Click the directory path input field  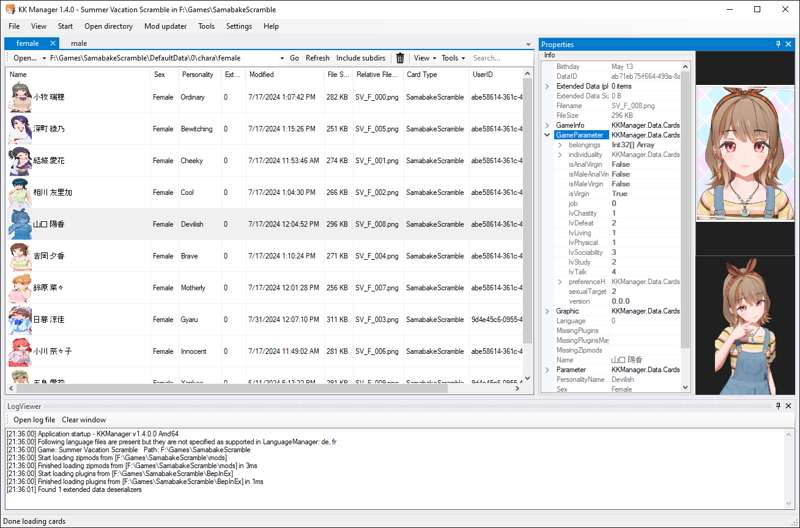point(163,58)
